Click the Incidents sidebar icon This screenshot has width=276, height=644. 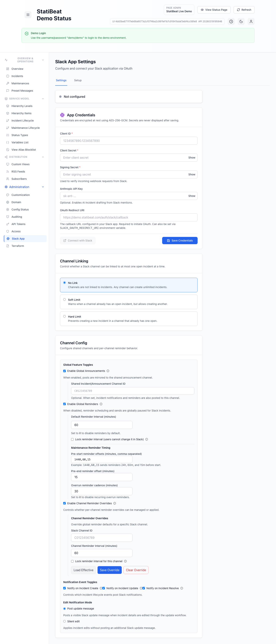[8, 76]
